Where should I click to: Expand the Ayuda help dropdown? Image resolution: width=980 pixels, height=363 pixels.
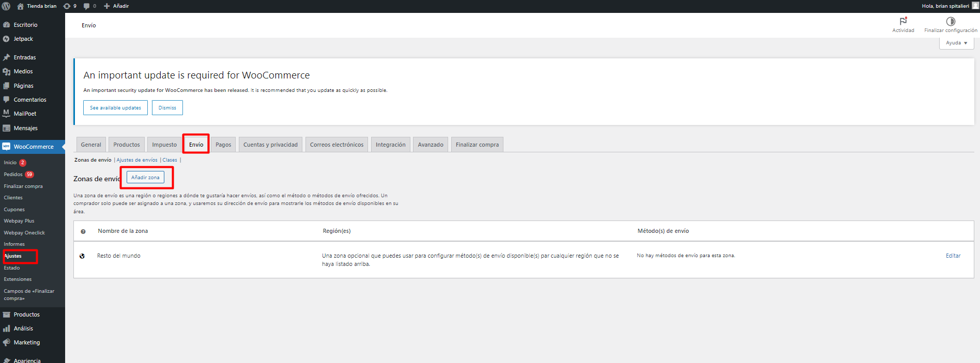click(956, 43)
